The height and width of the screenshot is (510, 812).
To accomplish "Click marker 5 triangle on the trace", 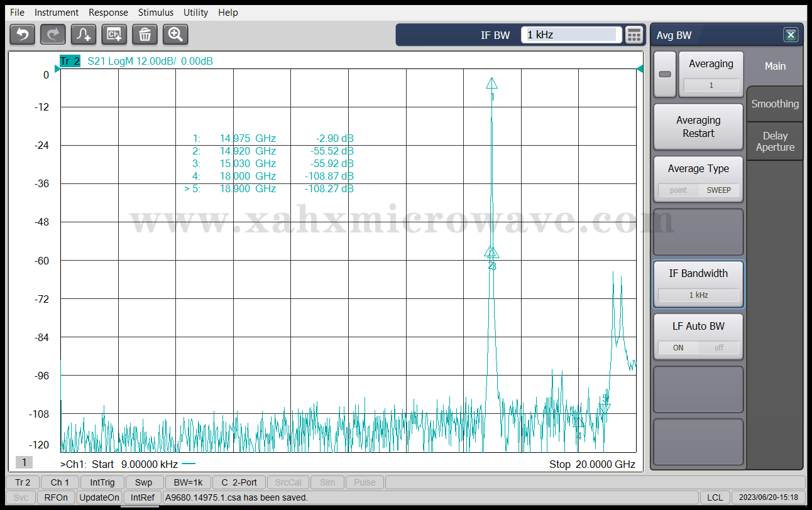I will pyautogui.click(x=605, y=410).
